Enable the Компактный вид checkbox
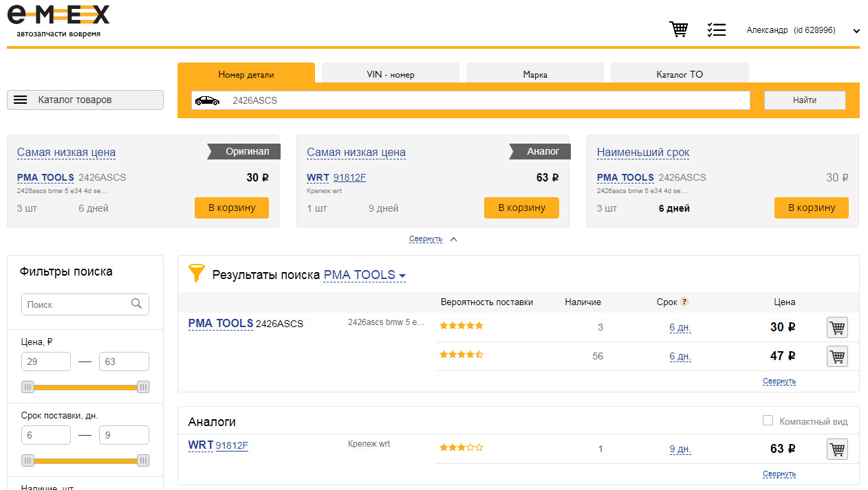 click(768, 421)
